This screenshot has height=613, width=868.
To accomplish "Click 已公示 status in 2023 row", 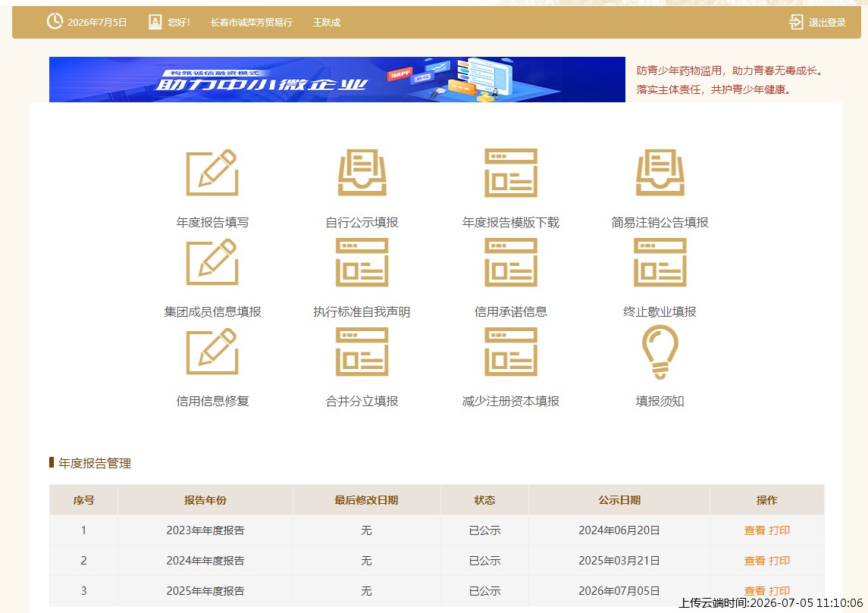I will 484,530.
